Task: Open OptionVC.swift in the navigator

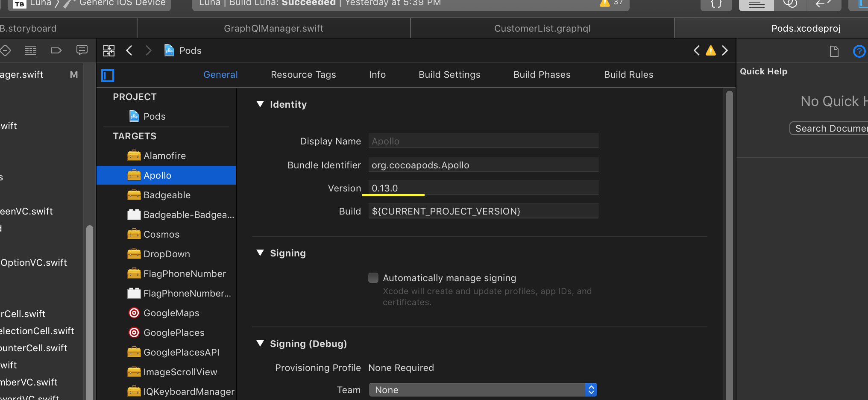Action: click(34, 262)
